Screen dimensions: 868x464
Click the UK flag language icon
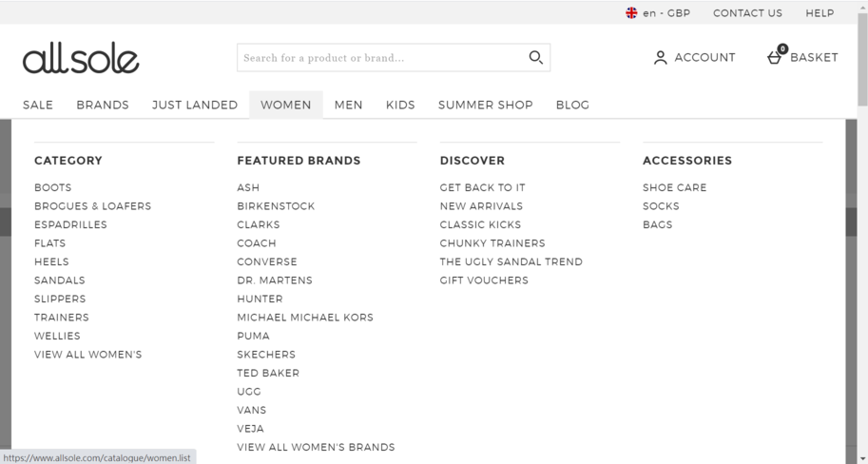[631, 12]
